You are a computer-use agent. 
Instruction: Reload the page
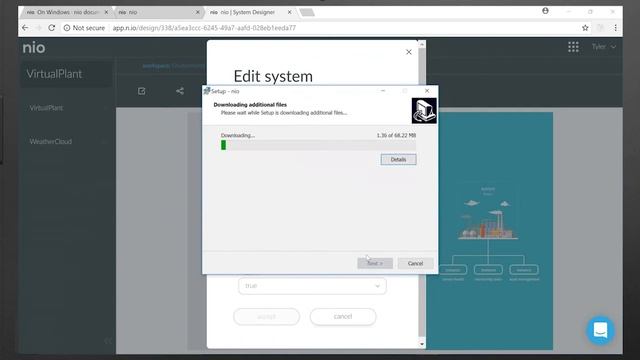click(x=51, y=28)
